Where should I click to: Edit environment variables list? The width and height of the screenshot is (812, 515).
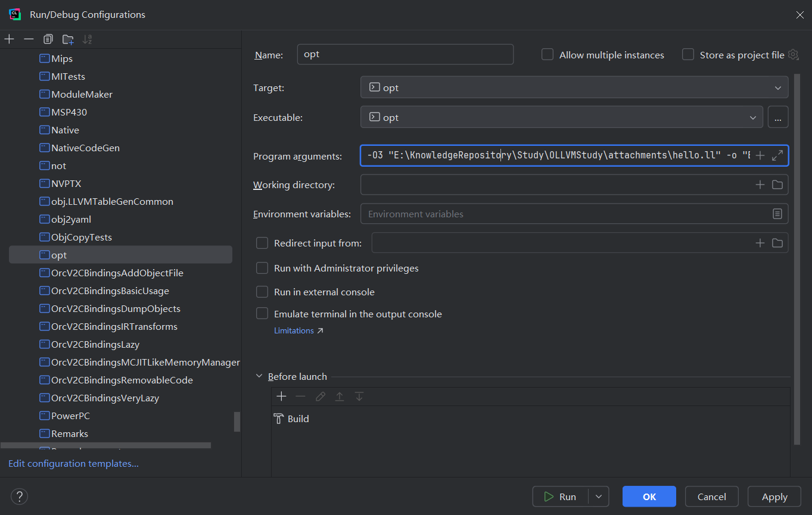(x=777, y=214)
